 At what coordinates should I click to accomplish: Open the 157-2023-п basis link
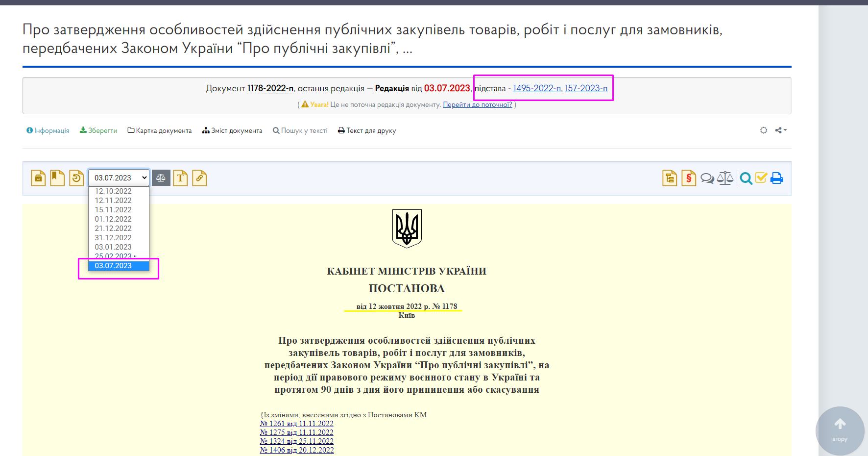point(586,88)
